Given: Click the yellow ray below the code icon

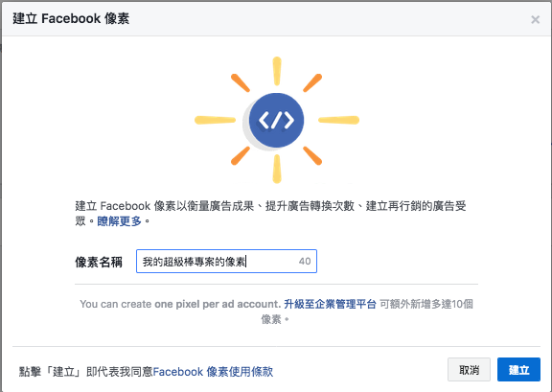Looking at the screenshot, I should [x=277, y=169].
